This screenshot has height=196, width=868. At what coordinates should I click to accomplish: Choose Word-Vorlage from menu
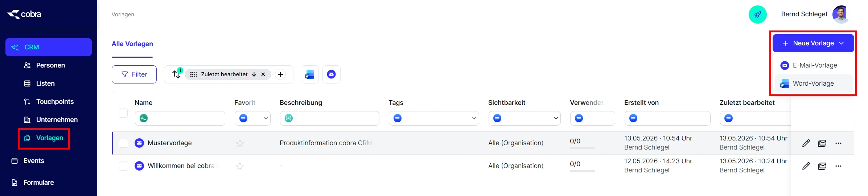pyautogui.click(x=814, y=83)
